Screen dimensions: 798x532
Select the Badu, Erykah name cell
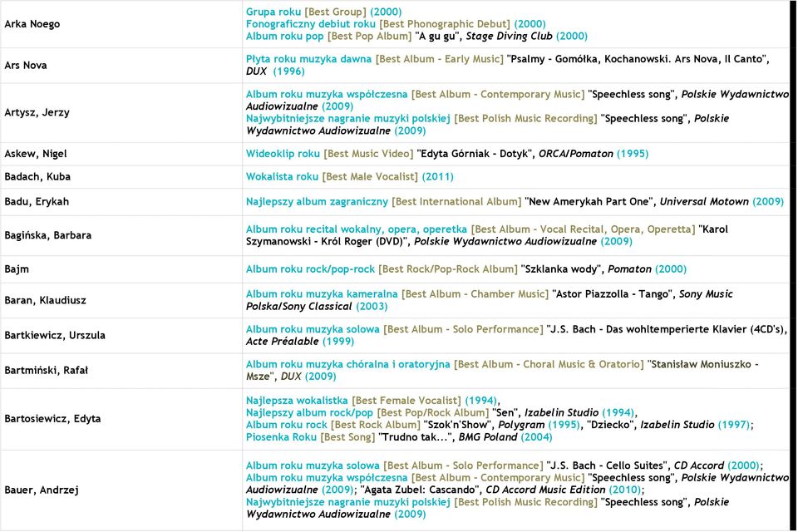pos(121,202)
